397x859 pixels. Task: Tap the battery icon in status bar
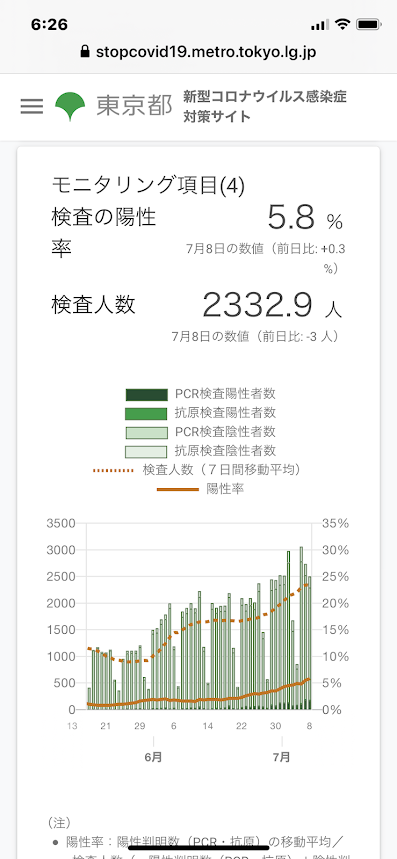tap(369, 25)
